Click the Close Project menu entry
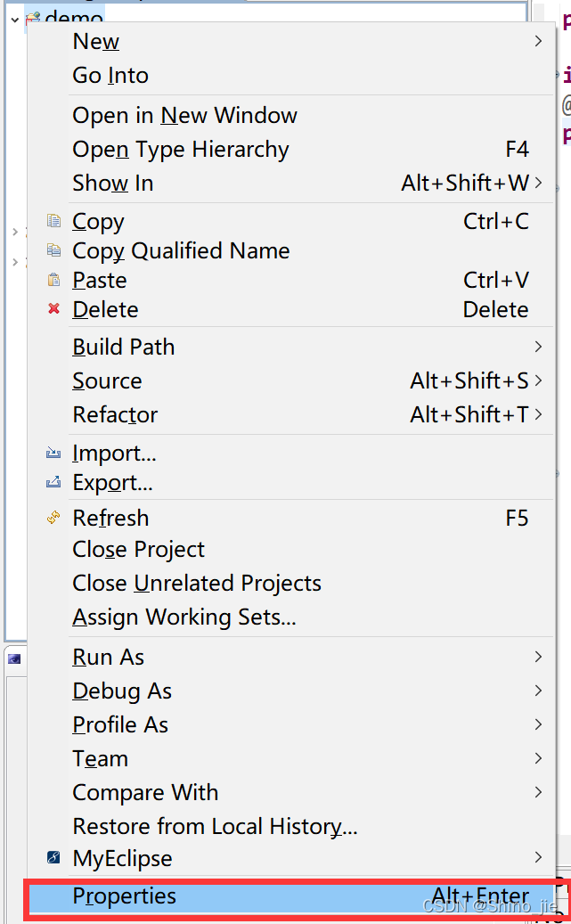The image size is (571, 924). (138, 550)
